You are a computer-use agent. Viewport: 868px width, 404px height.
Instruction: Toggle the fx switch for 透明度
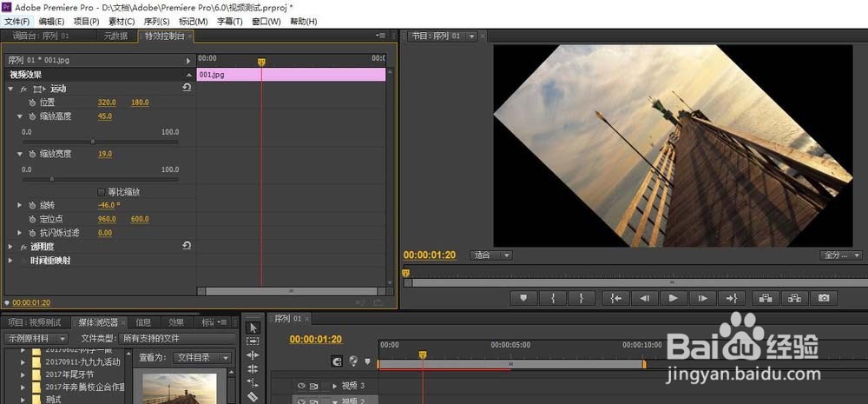(23, 247)
